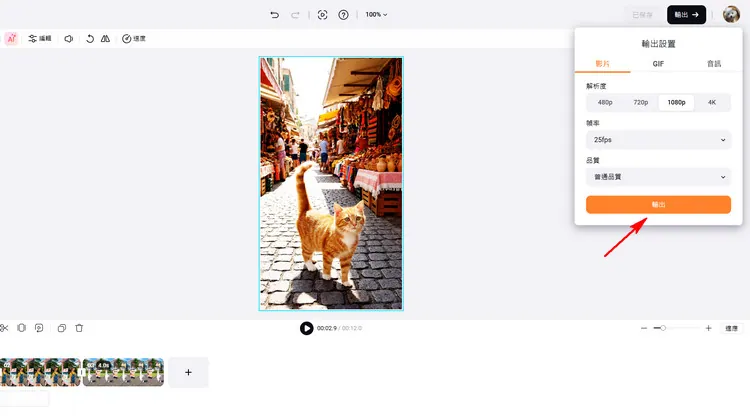The image size is (750, 417).
Task: Mute audio with the speaker icon
Action: (x=69, y=38)
